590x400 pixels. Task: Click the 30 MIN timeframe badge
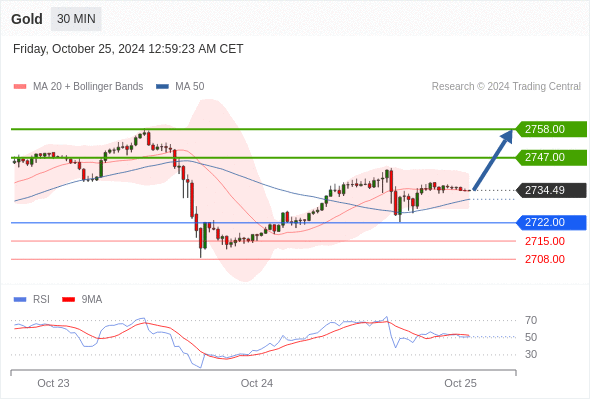coord(76,19)
